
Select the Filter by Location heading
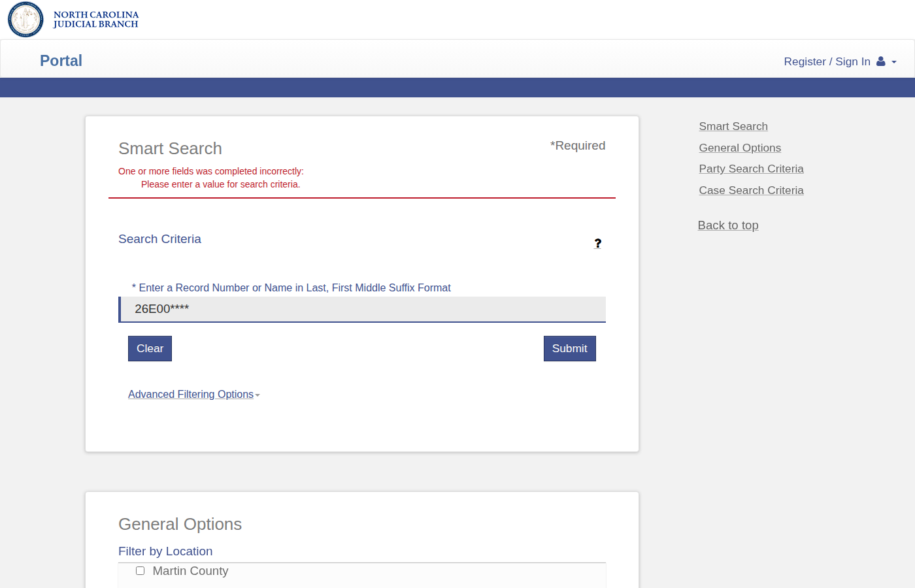point(165,551)
